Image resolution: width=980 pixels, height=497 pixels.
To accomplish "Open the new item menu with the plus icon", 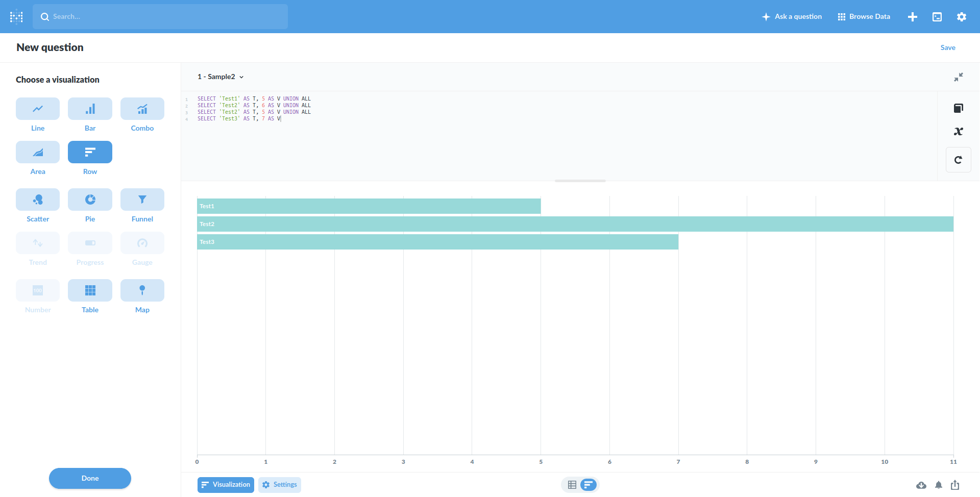I will tap(913, 16).
